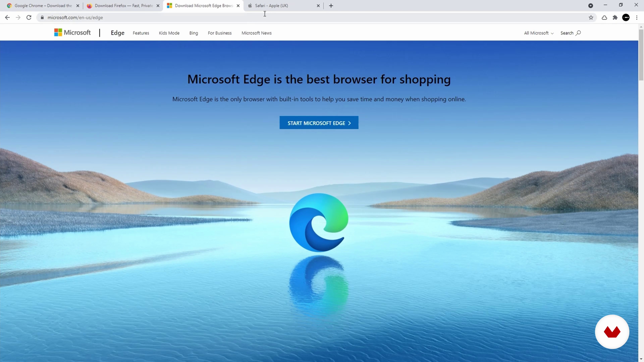Go back to the previous page
The height and width of the screenshot is (362, 644).
point(7,17)
